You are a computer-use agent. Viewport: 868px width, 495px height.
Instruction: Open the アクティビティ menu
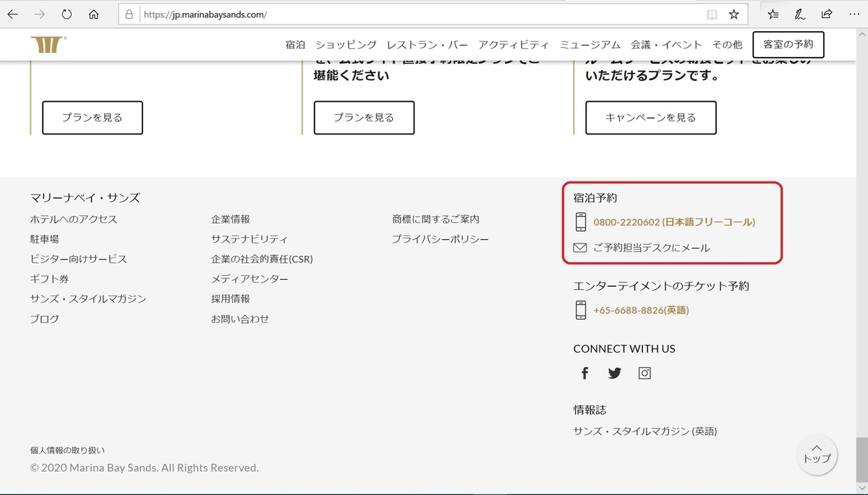coord(514,45)
